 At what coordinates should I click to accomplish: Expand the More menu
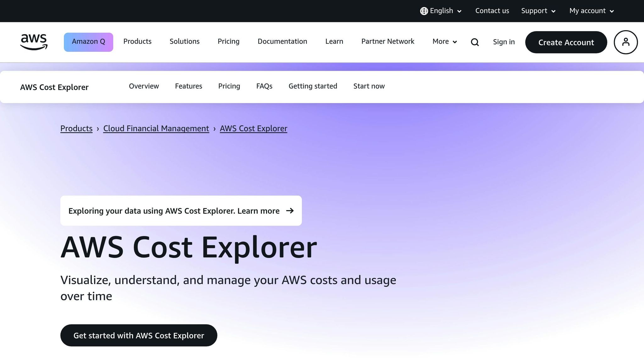click(445, 41)
